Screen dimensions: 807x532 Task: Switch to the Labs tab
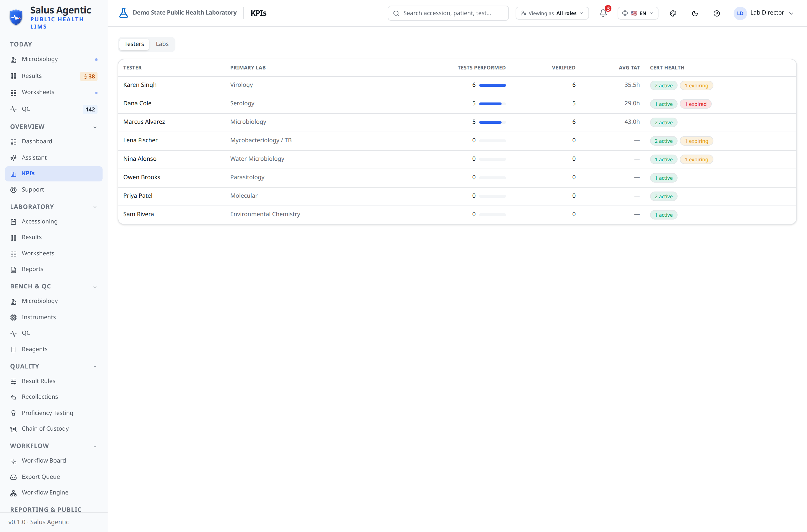coord(162,44)
